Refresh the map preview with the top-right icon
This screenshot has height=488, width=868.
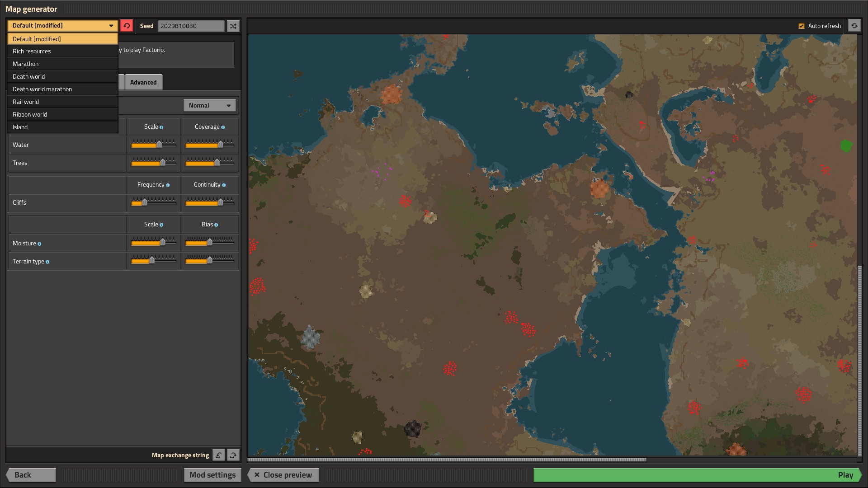tap(854, 26)
